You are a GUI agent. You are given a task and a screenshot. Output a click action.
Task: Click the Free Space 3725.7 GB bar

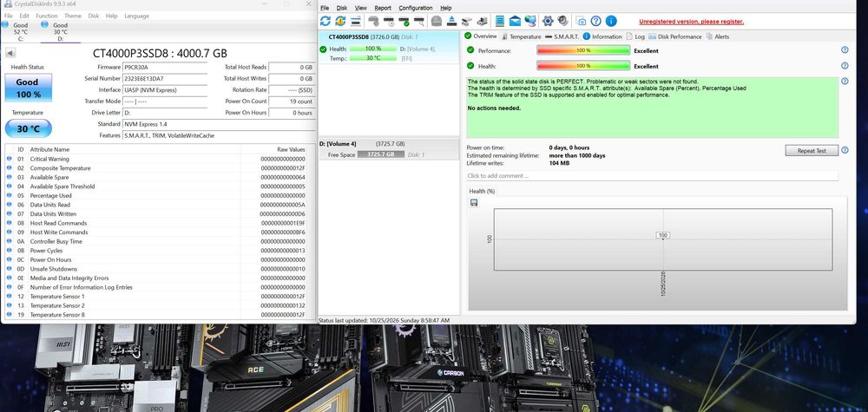pyautogui.click(x=381, y=154)
